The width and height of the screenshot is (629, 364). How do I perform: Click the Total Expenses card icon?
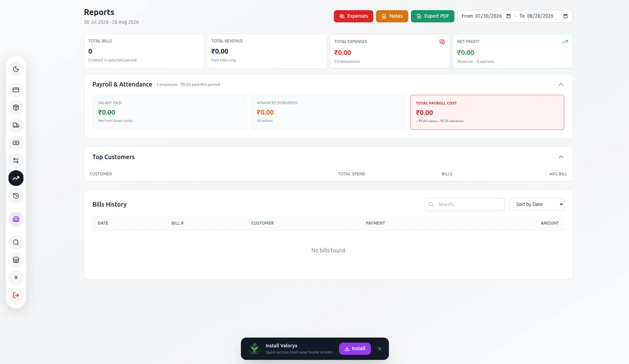442,42
